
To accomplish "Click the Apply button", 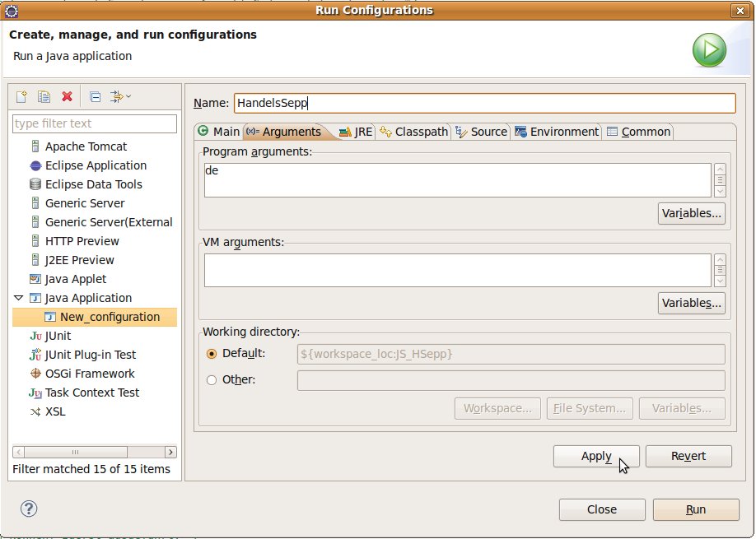I will [595, 456].
